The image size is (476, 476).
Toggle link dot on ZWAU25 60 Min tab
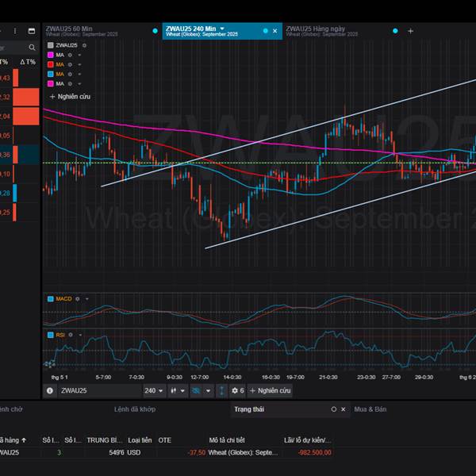coord(155,31)
